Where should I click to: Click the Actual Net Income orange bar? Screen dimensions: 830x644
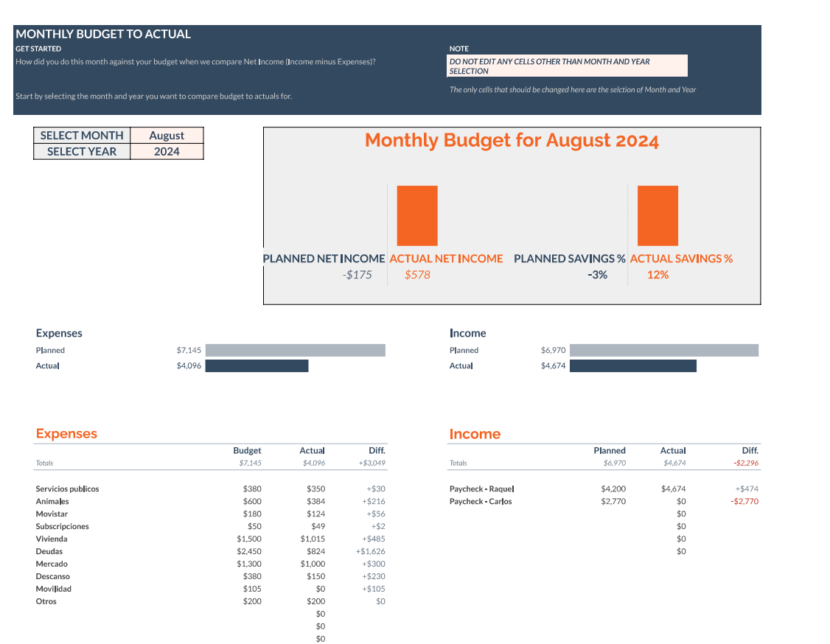coord(417,215)
